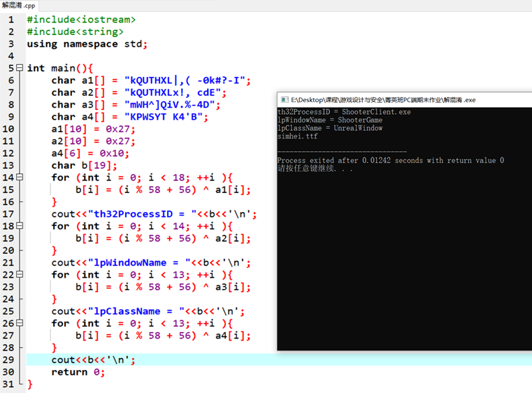The image size is (532, 393).
Task: Click the 'simhei.ttf' console output line
Action: (x=297, y=136)
